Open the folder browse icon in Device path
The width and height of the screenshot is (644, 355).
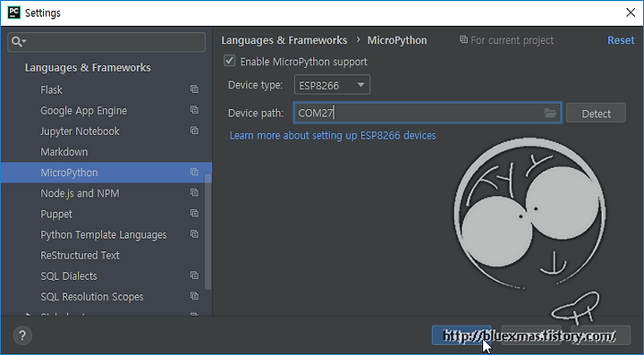pos(550,113)
